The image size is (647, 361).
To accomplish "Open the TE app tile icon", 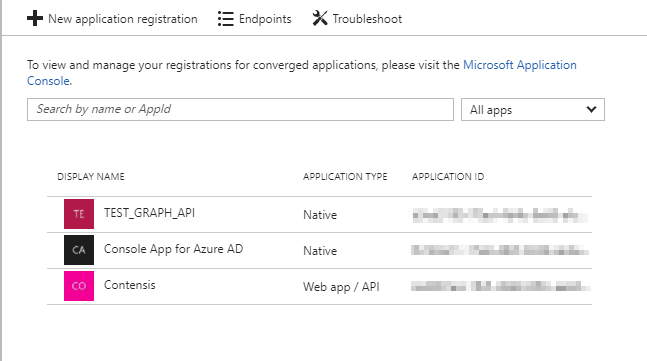I will pyautogui.click(x=79, y=214).
